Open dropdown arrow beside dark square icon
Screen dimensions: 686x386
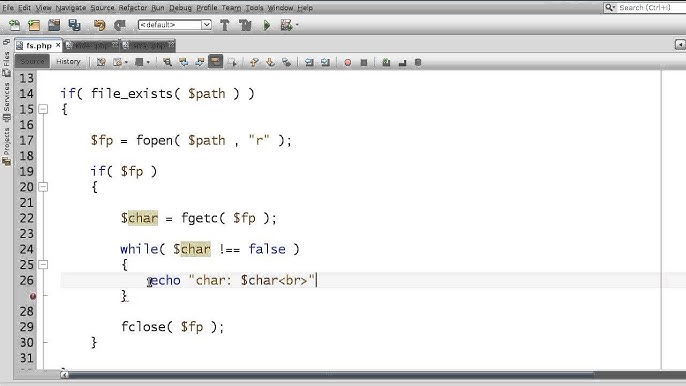148,63
